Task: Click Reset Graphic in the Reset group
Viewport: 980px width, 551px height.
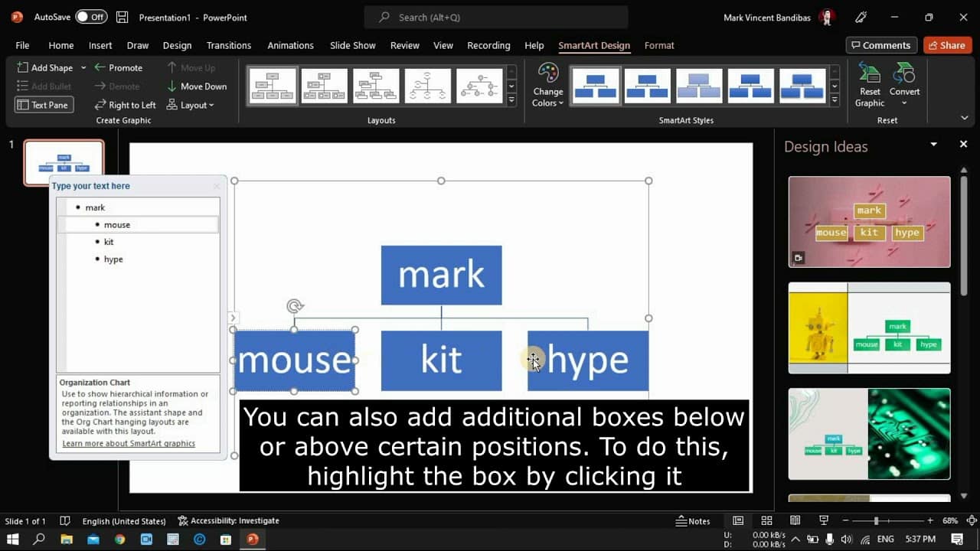Action: click(869, 84)
